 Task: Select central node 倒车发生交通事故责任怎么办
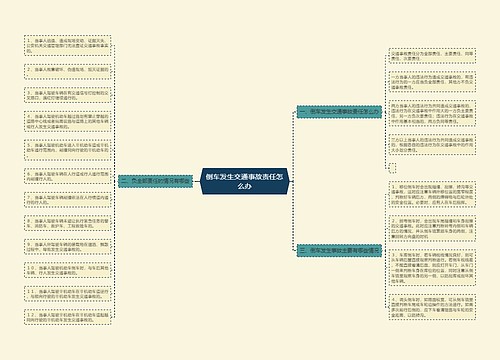245,181
